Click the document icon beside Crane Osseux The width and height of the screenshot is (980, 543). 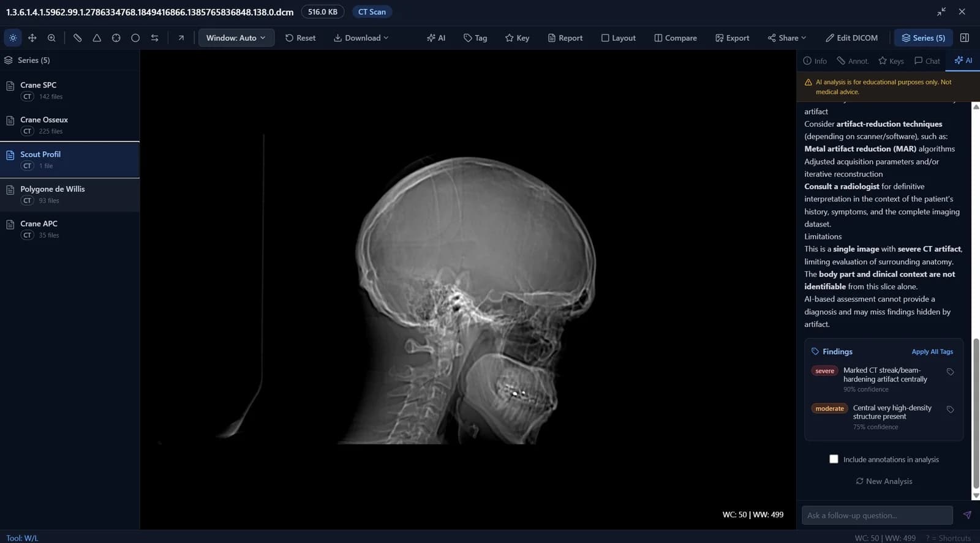[10, 121]
